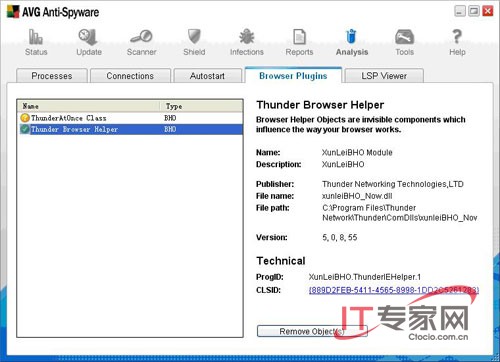Click the XunLeiBHO Module name value
This screenshot has height=362, width=500.
tap(357, 153)
